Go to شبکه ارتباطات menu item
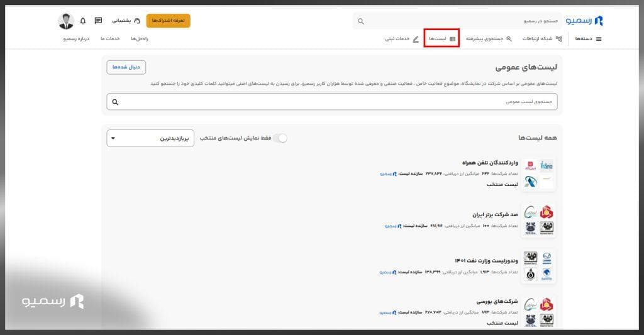644x335 pixels. tap(541, 38)
